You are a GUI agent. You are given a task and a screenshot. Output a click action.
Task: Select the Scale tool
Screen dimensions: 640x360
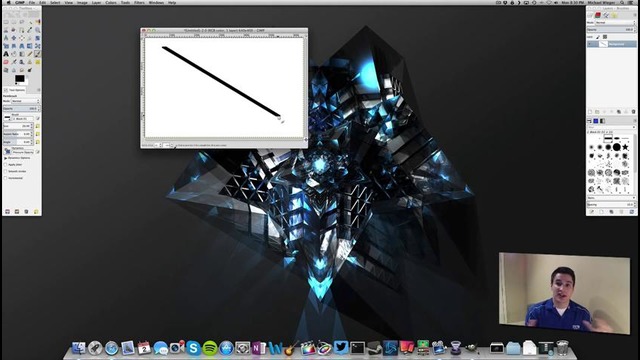[6, 46]
